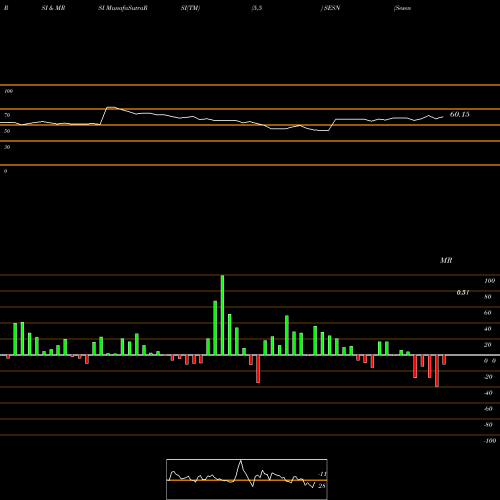The height and width of the screenshot is (500, 500).
Task: Click the -11 value in the mini chart
Action: click(x=322, y=474)
